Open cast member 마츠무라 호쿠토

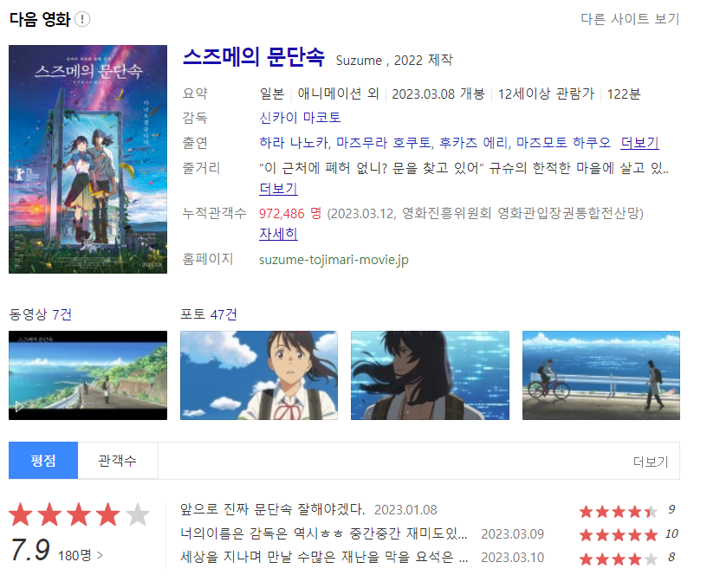(x=384, y=143)
